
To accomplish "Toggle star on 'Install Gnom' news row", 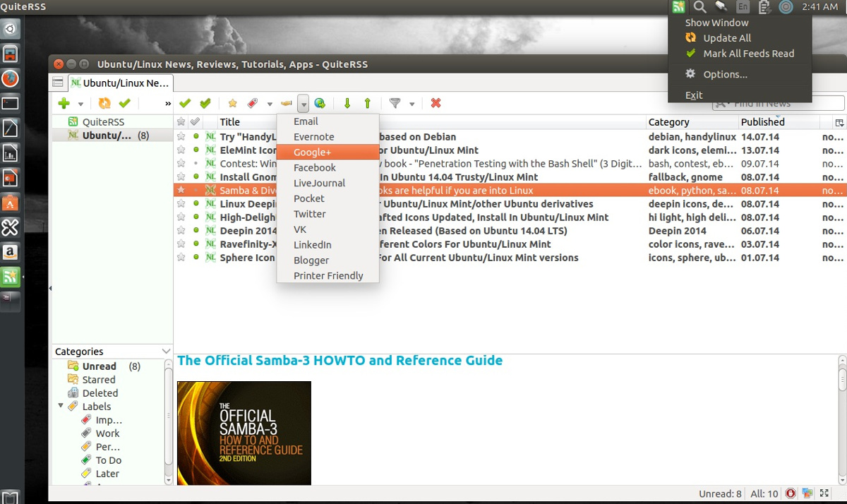I will tap(181, 177).
